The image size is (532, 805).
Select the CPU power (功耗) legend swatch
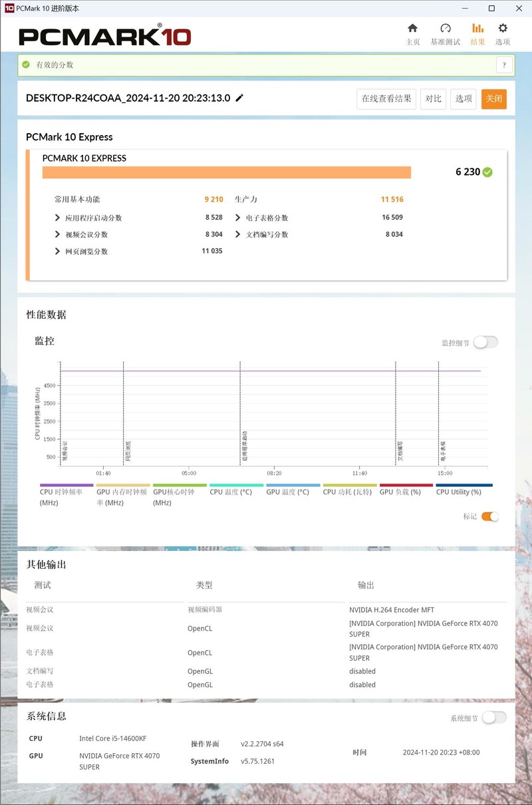350,485
